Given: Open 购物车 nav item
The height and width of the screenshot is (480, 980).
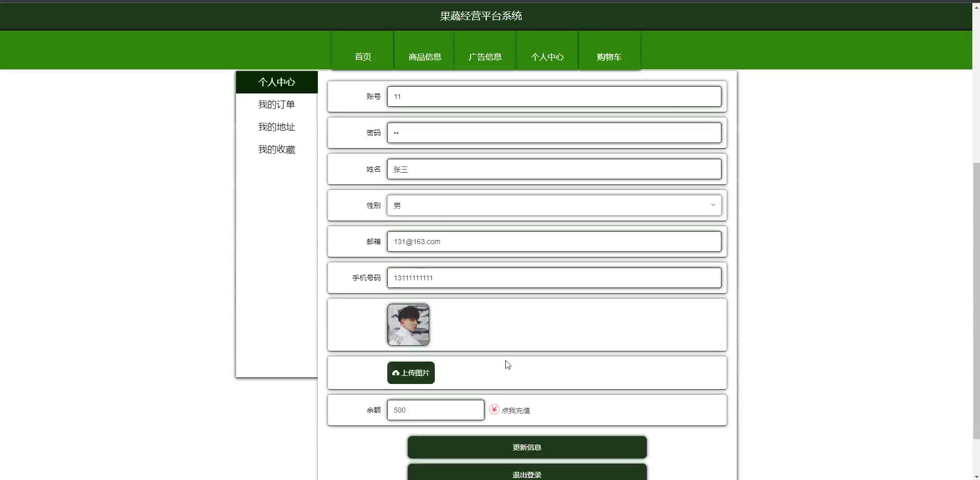Looking at the screenshot, I should (609, 57).
